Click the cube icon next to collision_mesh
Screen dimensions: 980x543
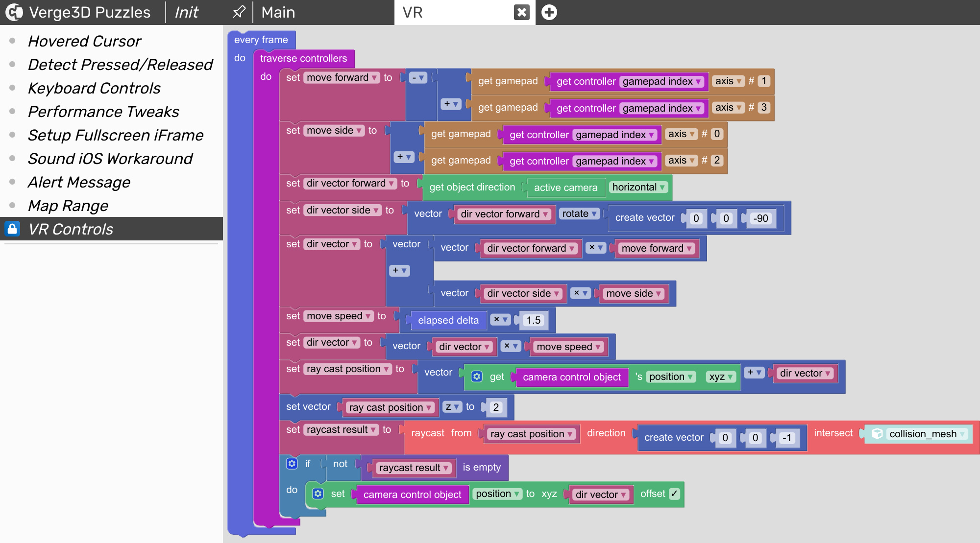877,434
